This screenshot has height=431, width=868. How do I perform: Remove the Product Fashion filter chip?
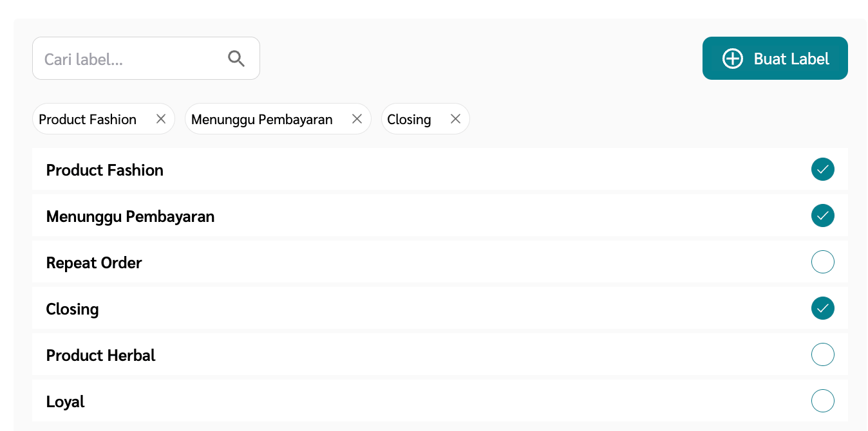[160, 118]
